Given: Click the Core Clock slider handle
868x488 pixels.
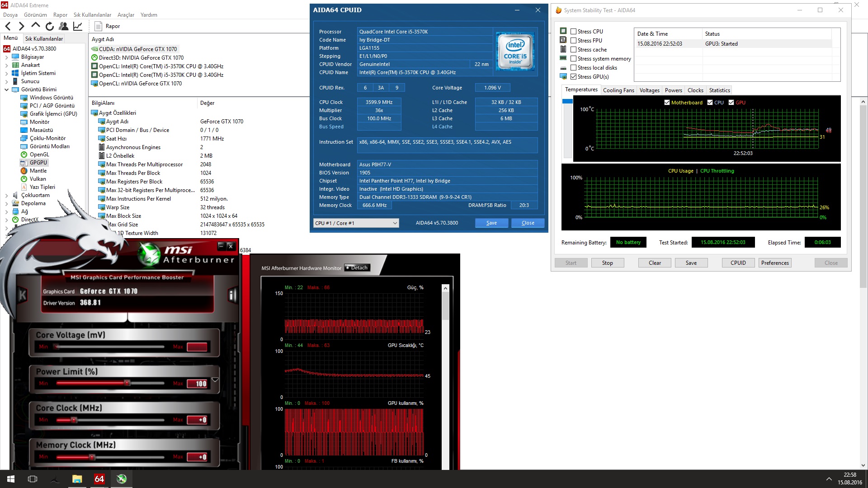Looking at the screenshot, I should tap(74, 420).
